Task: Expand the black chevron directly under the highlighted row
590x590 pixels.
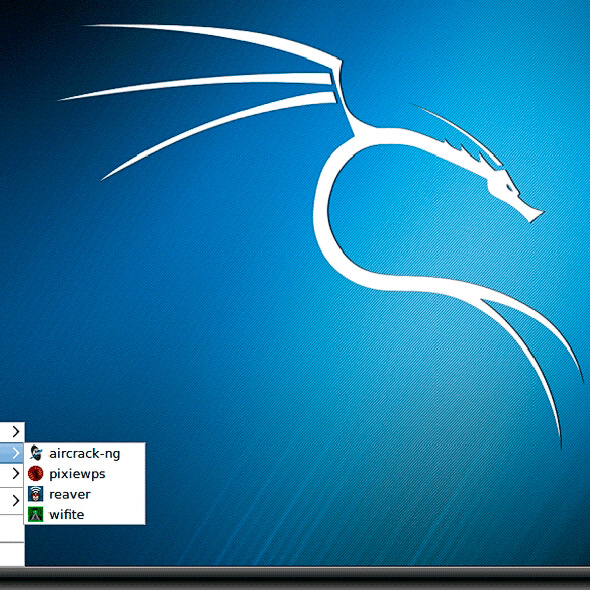Action: tap(16, 473)
